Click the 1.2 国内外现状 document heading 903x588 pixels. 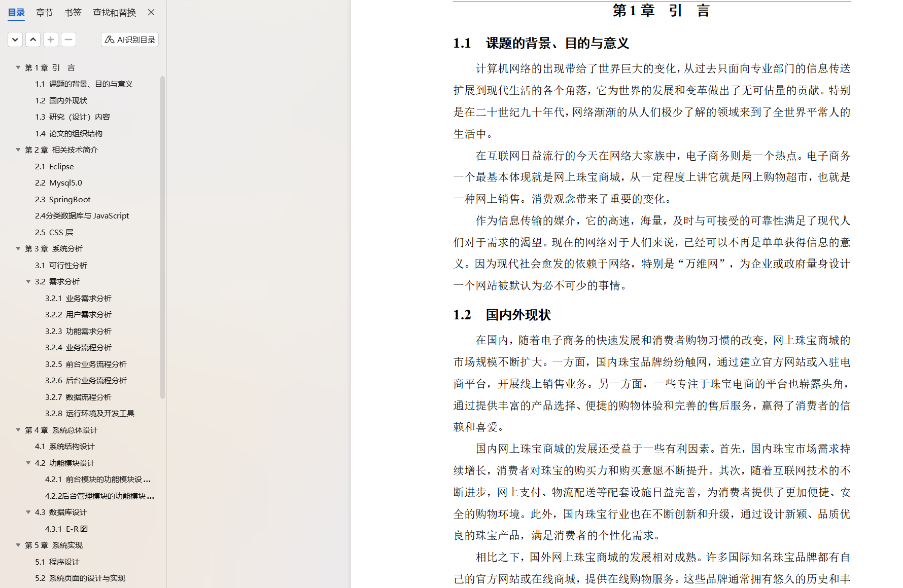click(x=502, y=315)
